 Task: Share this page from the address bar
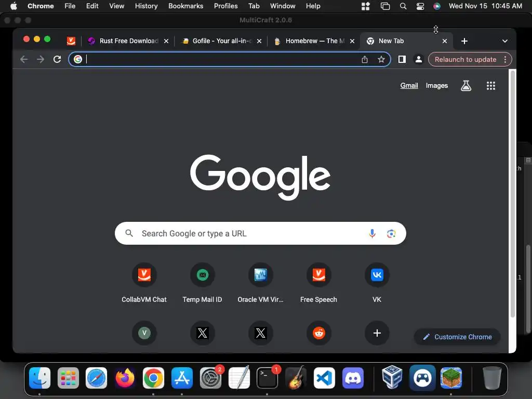click(364, 59)
